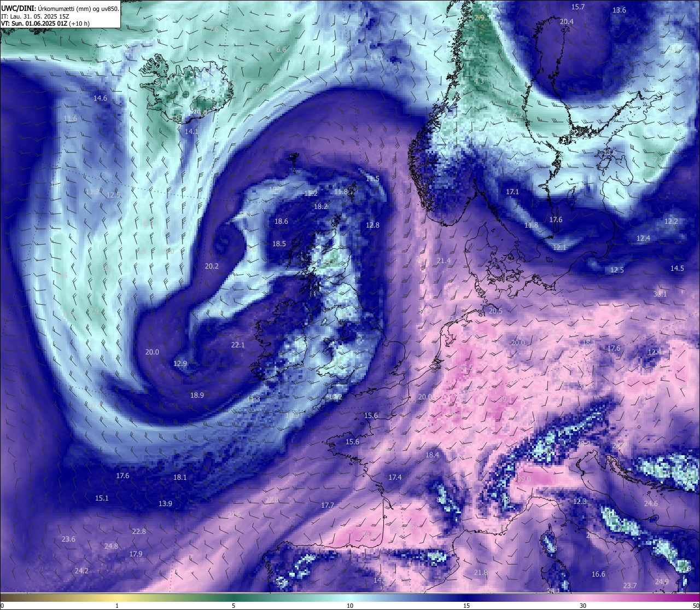Click the map value 22.8

tap(139, 532)
